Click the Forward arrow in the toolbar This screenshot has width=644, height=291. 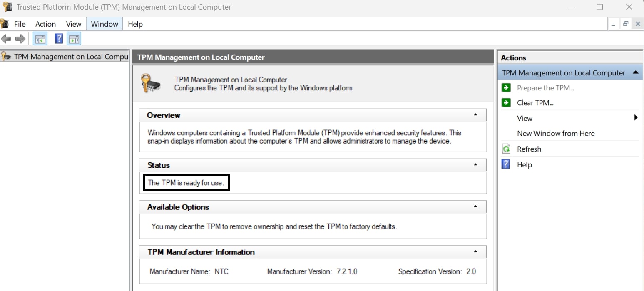point(20,39)
